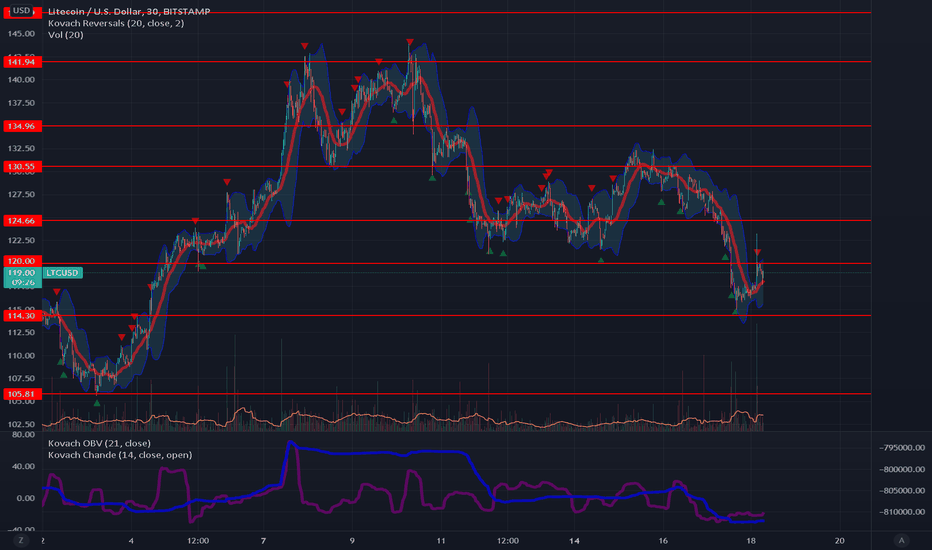932x550 pixels.
Task: Click the Kovach OBV (21, close) legend
Action: click(99, 443)
